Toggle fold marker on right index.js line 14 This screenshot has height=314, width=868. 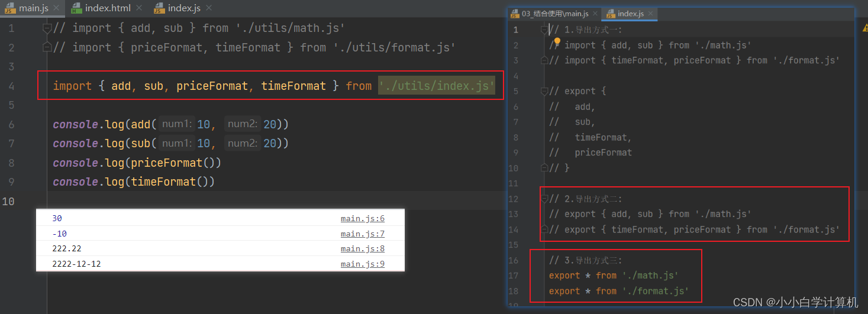tap(545, 229)
